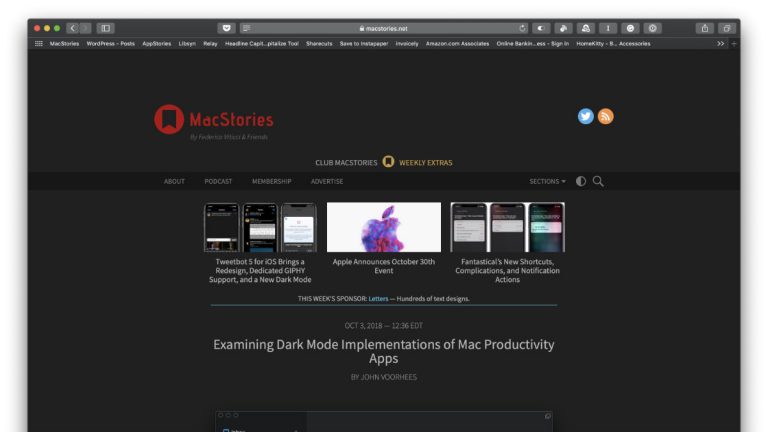
Task: Share the page with the Share icon
Action: (x=705, y=28)
